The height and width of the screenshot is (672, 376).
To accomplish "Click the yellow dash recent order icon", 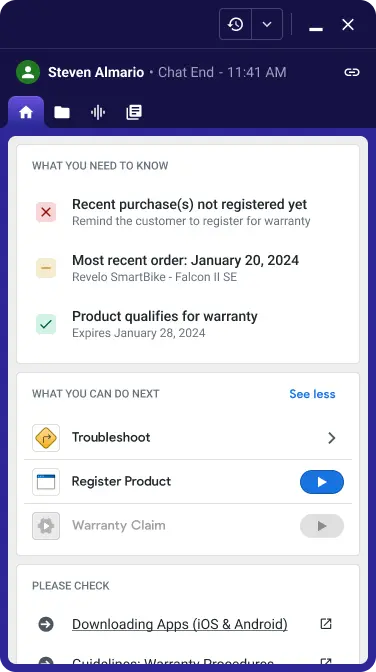I will point(46,268).
